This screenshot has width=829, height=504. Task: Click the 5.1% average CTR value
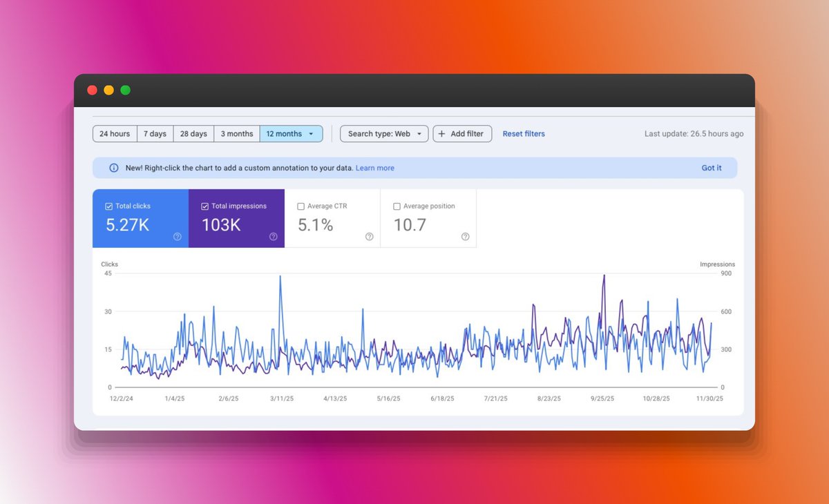(315, 224)
